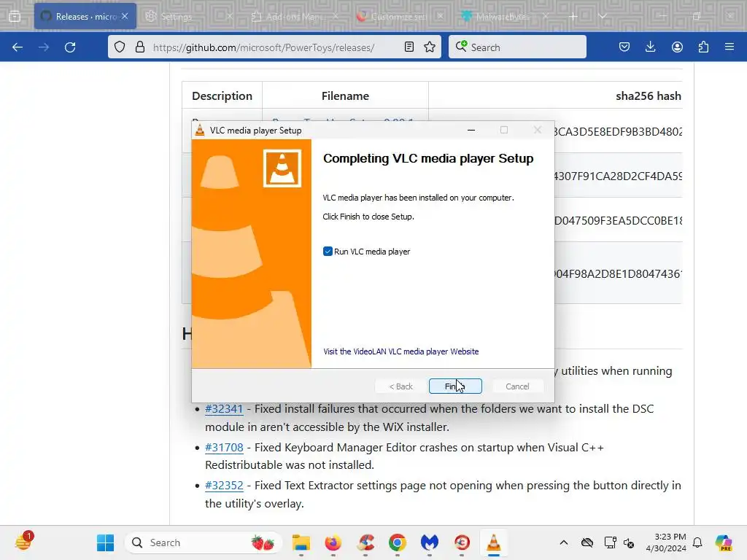
Task: Bookmark this page with the star icon
Action: (430, 47)
